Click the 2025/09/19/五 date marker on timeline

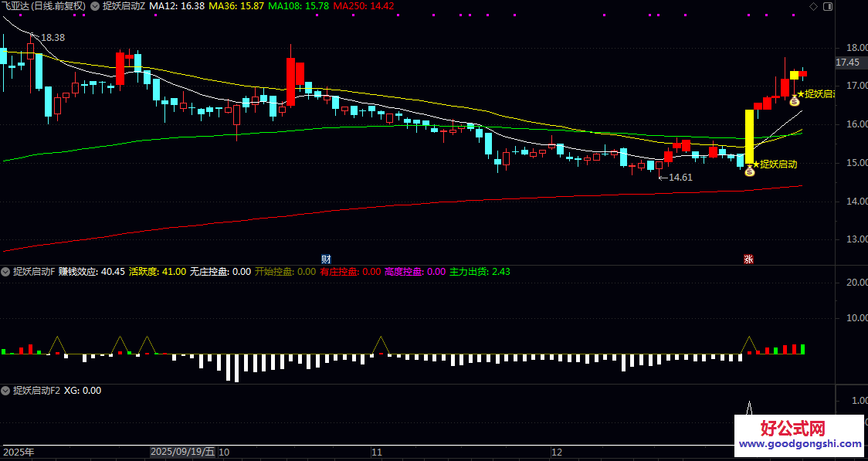click(183, 452)
